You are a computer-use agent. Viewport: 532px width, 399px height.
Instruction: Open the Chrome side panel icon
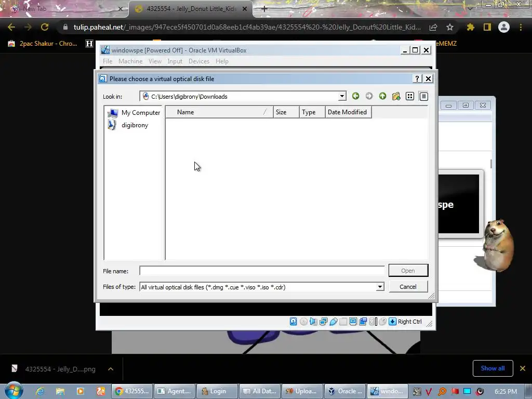tap(487, 27)
